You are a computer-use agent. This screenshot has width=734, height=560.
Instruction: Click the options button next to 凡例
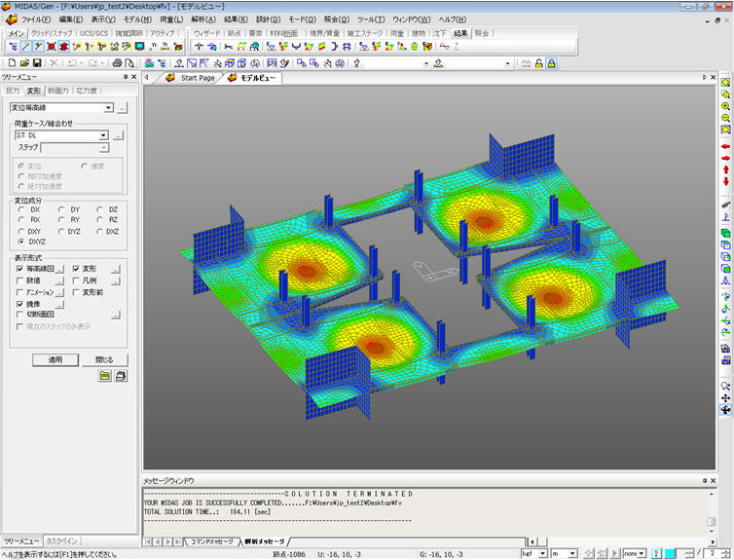point(116,280)
